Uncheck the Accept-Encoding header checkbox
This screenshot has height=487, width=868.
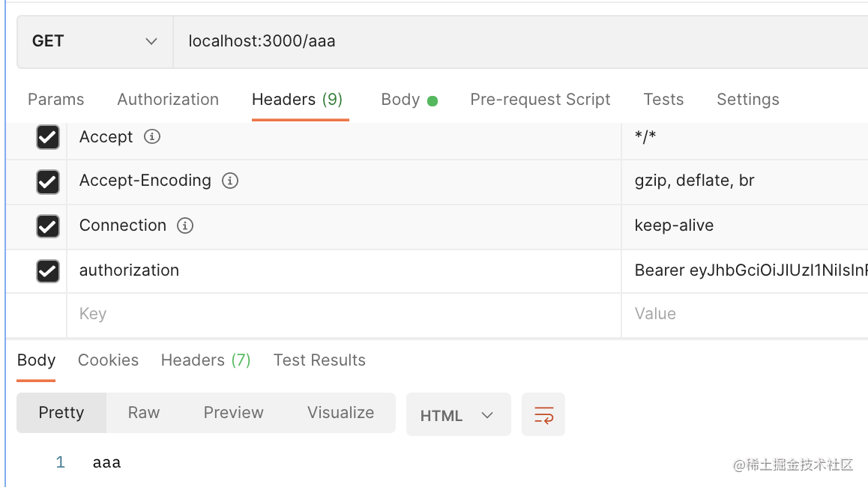(x=48, y=181)
